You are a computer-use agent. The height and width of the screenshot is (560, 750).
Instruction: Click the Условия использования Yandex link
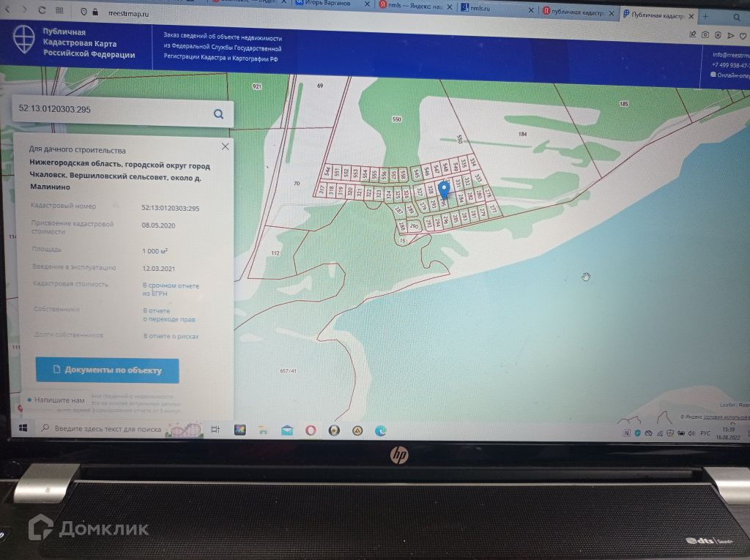726,417
